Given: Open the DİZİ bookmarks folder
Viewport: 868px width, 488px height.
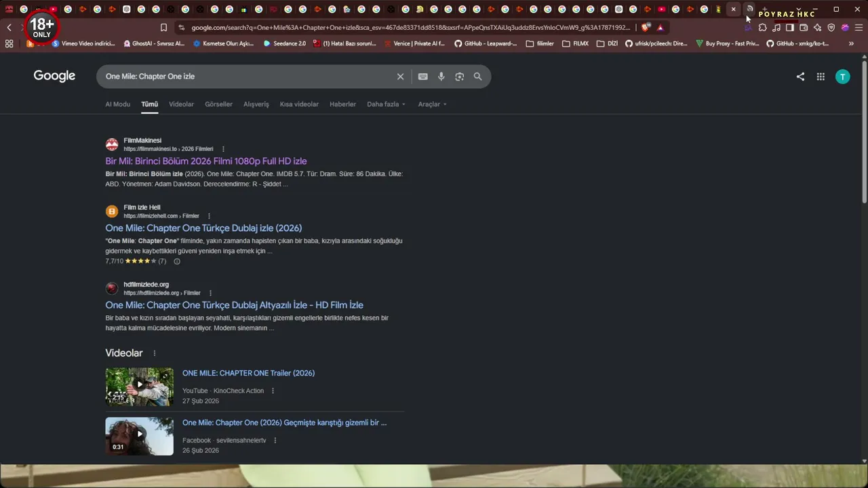Looking at the screenshot, I should point(607,43).
